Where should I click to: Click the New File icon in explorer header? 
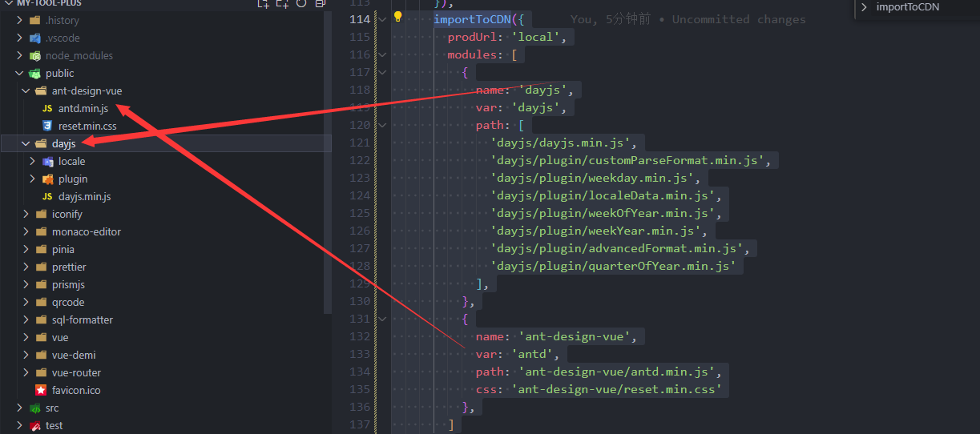pos(263,3)
